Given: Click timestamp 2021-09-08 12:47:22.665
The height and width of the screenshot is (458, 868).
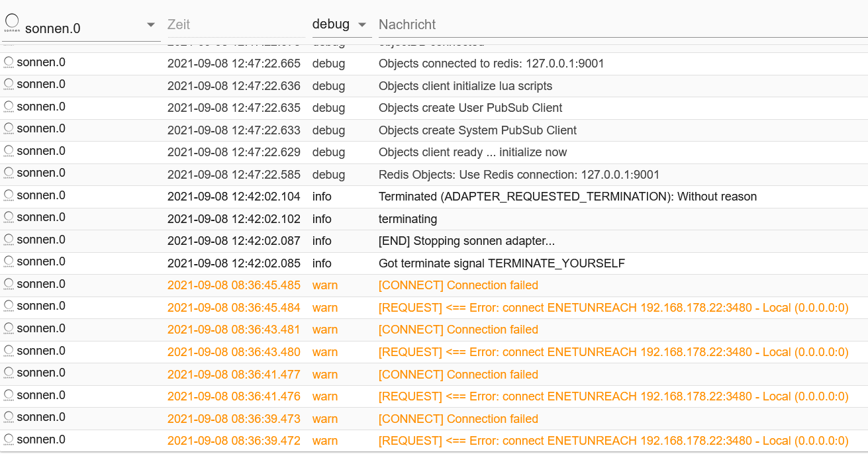Looking at the screenshot, I should 234,64.
